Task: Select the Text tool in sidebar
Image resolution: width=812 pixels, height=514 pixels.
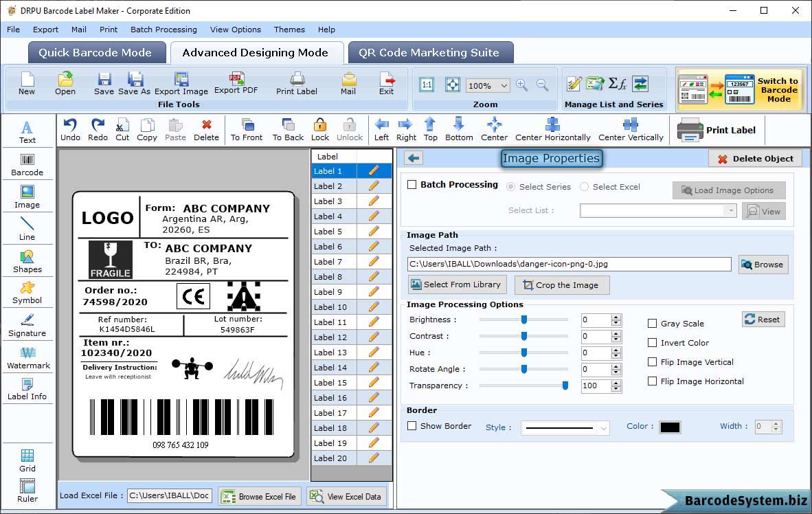Action: (27, 132)
